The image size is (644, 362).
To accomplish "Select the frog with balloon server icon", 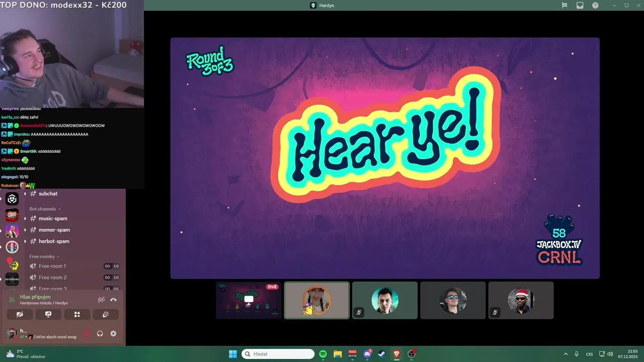I will 12,263.
